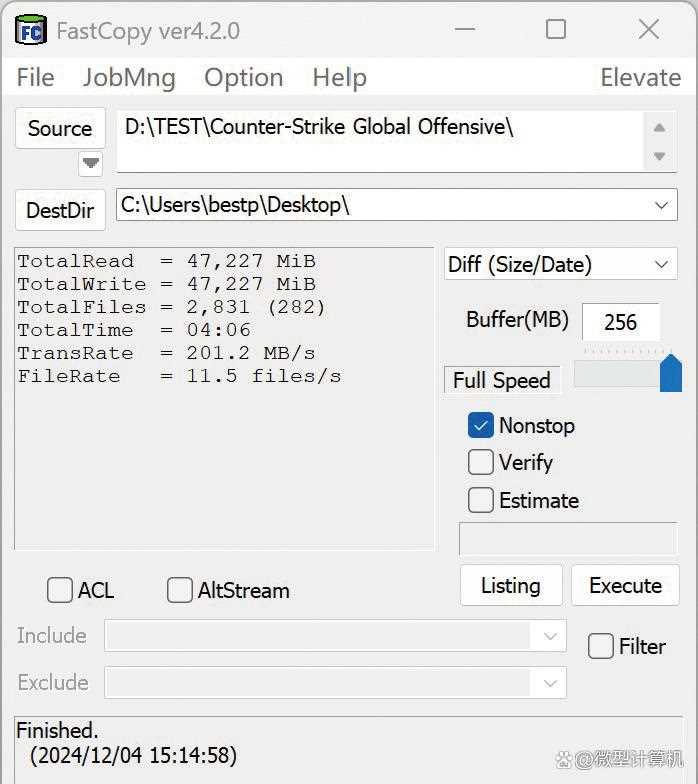This screenshot has width=698, height=784.
Task: Click the Listing button
Action: [x=510, y=585]
